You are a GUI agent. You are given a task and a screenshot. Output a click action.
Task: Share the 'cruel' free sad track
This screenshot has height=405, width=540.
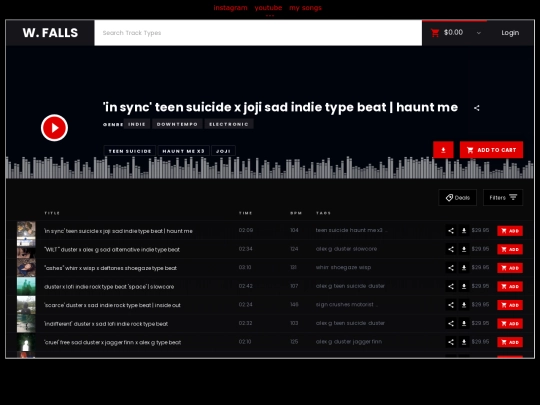[x=451, y=342]
